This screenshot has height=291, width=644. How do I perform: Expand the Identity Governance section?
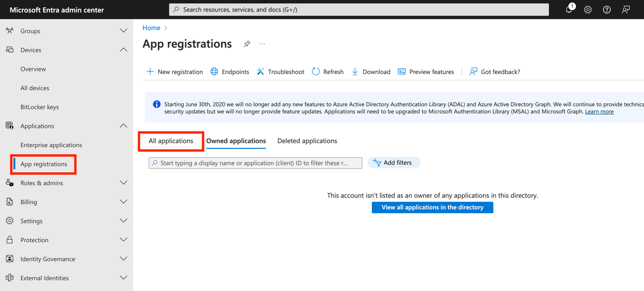point(123,259)
